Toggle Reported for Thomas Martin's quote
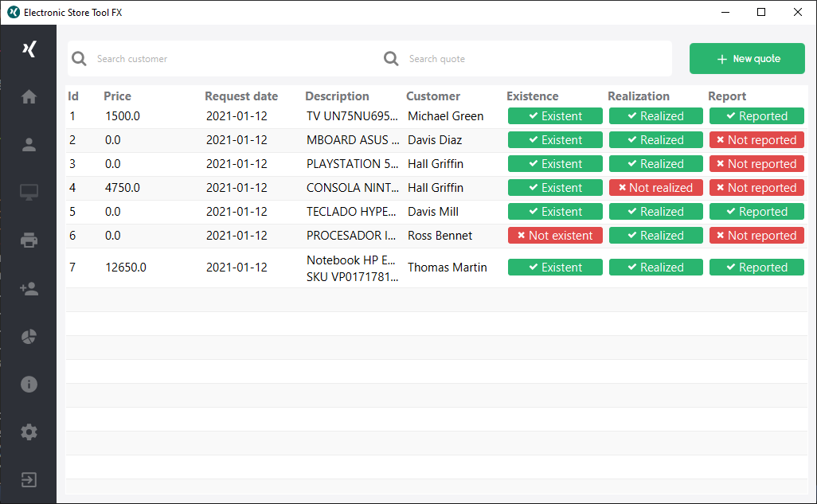The width and height of the screenshot is (817, 504). (756, 268)
